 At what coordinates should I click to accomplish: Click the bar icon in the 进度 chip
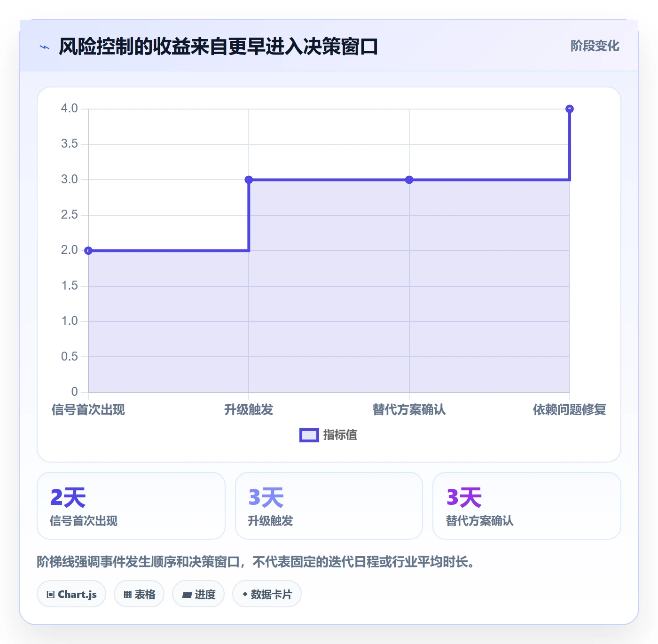click(187, 595)
